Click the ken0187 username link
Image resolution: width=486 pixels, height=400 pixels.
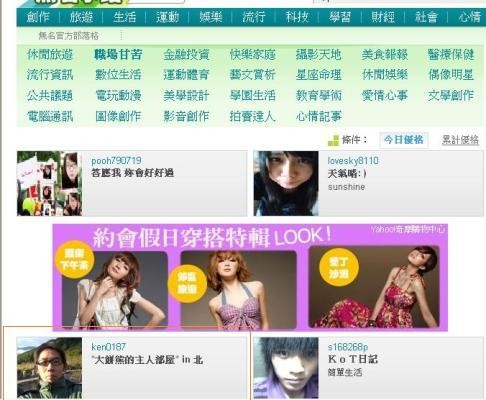[x=109, y=347]
